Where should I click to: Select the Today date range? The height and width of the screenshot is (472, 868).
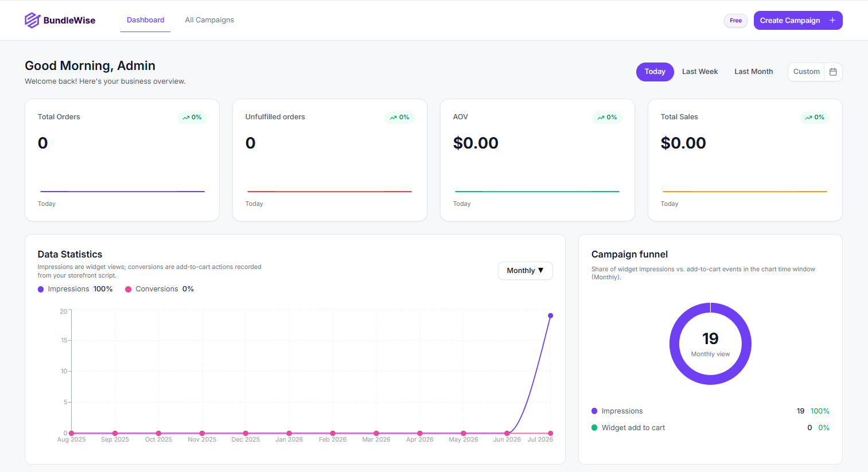pyautogui.click(x=655, y=72)
